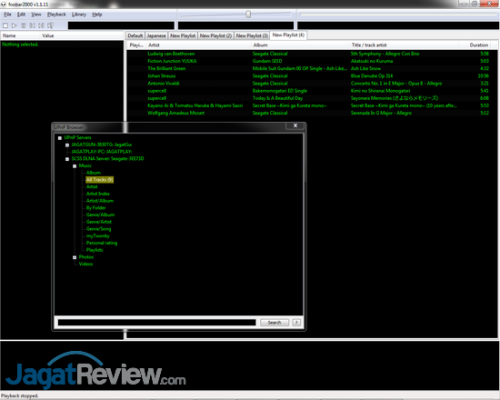Open the Playback menu
Screen dimensions: 500x400
(56, 14)
